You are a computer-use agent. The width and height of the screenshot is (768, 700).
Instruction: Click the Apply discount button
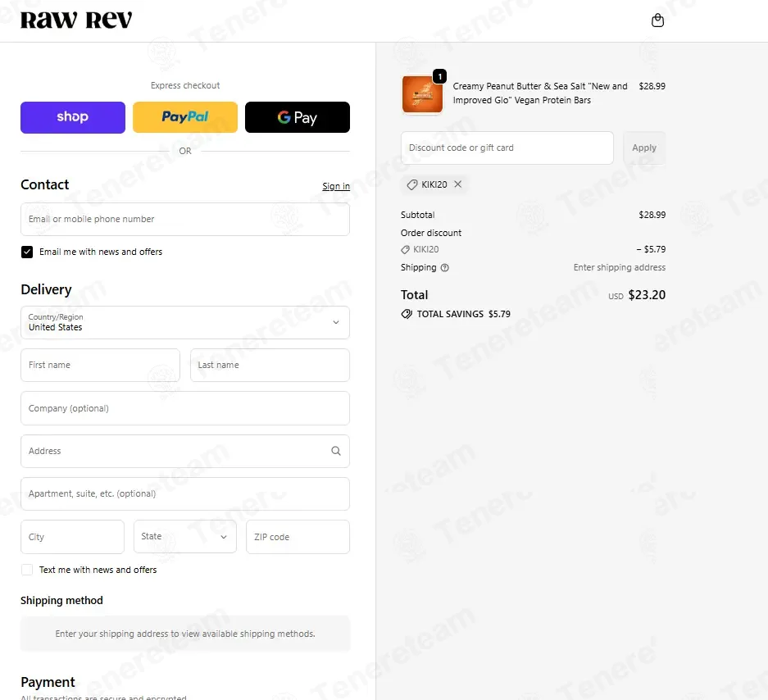tap(644, 148)
